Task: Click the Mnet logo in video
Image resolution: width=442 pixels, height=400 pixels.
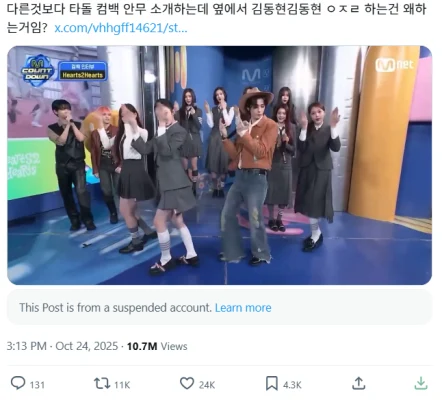Action: pyautogui.click(x=394, y=65)
